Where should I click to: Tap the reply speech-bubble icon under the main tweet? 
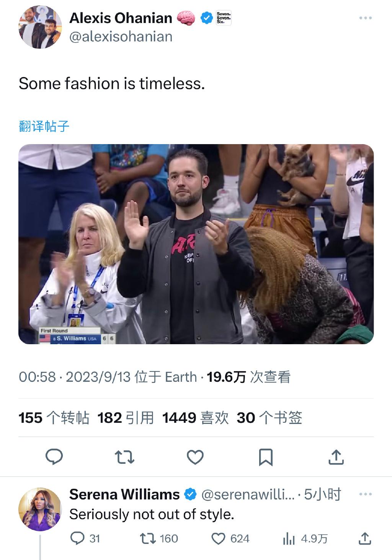click(54, 457)
